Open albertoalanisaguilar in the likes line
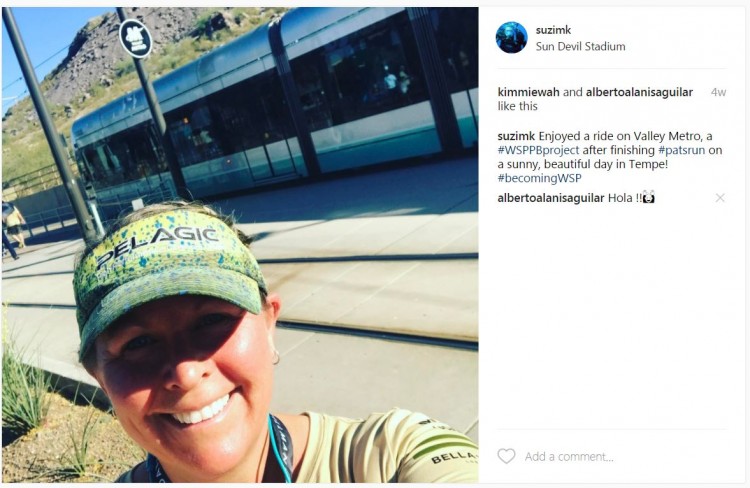The height and width of the screenshot is (488, 750). 639,92
